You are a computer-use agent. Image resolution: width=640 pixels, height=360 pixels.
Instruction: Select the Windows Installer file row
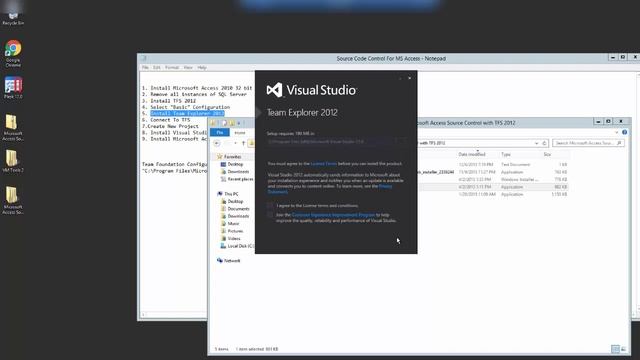[492, 179]
